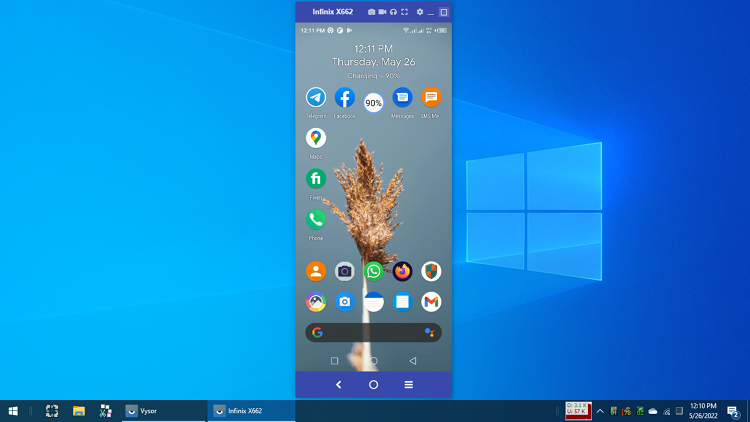Launch the Firefox browser
Image resolution: width=750 pixels, height=422 pixels.
pyautogui.click(x=402, y=271)
